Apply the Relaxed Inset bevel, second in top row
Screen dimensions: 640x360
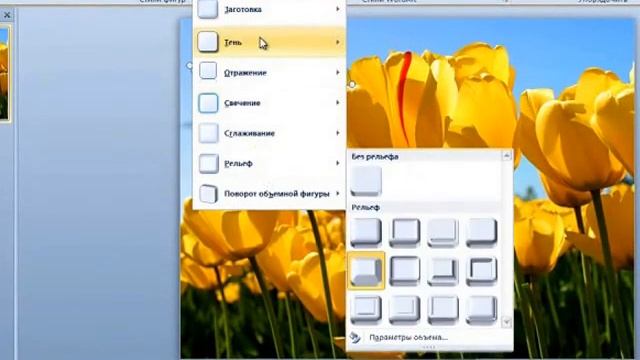[x=404, y=233]
